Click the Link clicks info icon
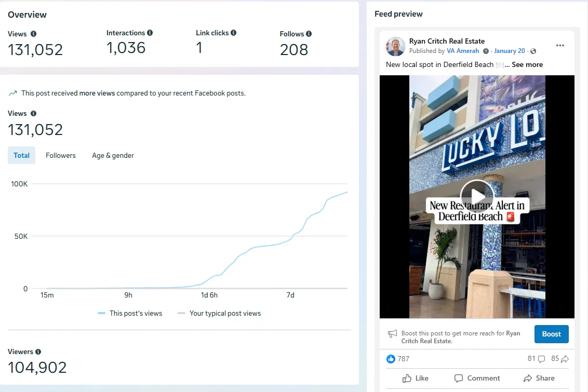The width and height of the screenshot is (588, 392). pyautogui.click(x=234, y=33)
